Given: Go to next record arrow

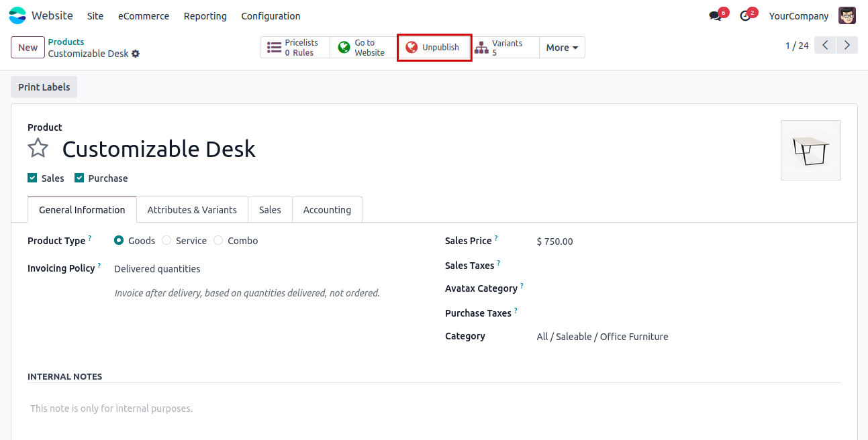Looking at the screenshot, I should coord(847,46).
